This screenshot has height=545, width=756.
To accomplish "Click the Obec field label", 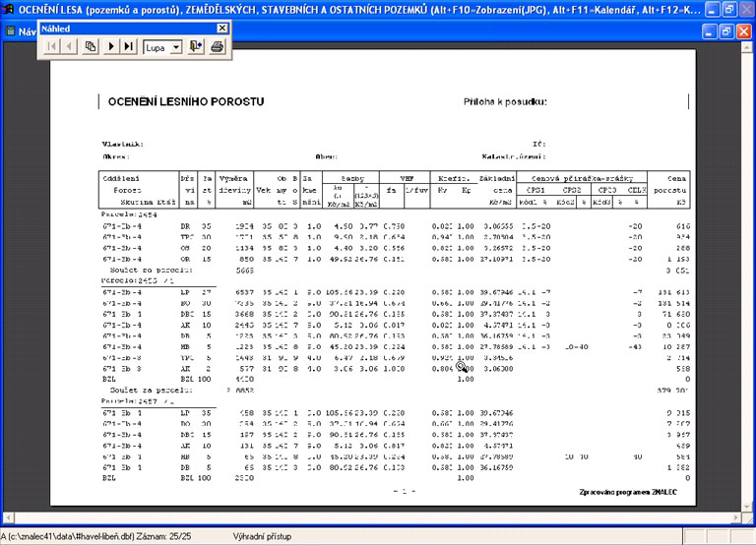I will [x=327, y=156].
